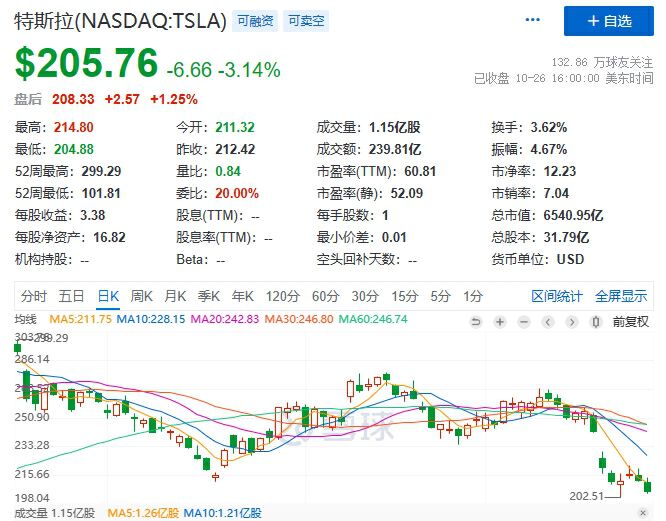
Task: Open the 前复权 price adjustment dropdown
Action: pos(630,321)
